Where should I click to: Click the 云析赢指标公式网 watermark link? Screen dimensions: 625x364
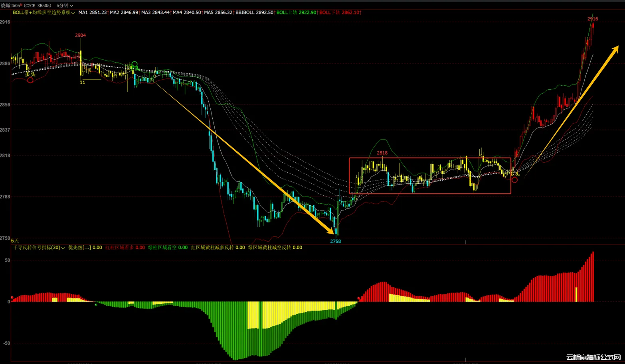click(593, 357)
